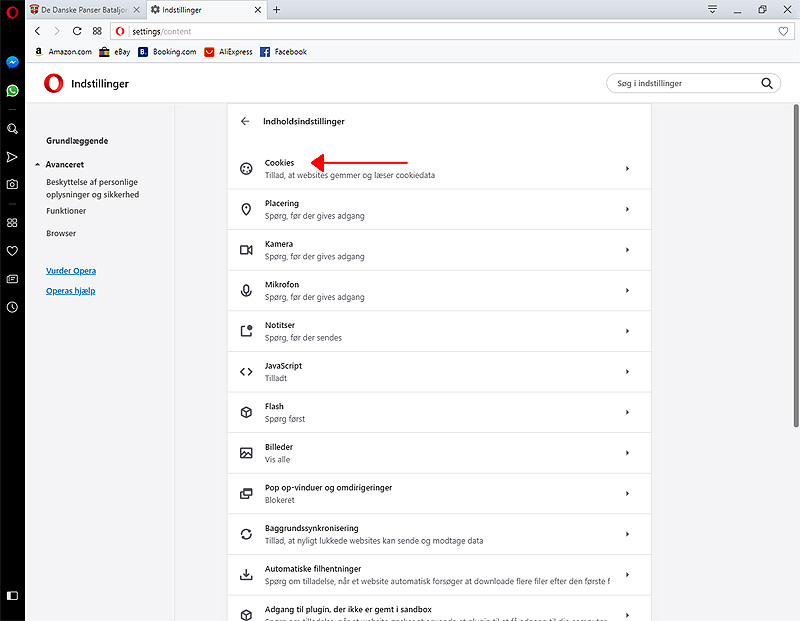
Task: Select Grundlæggende in the settings sidebar
Action: 77,141
